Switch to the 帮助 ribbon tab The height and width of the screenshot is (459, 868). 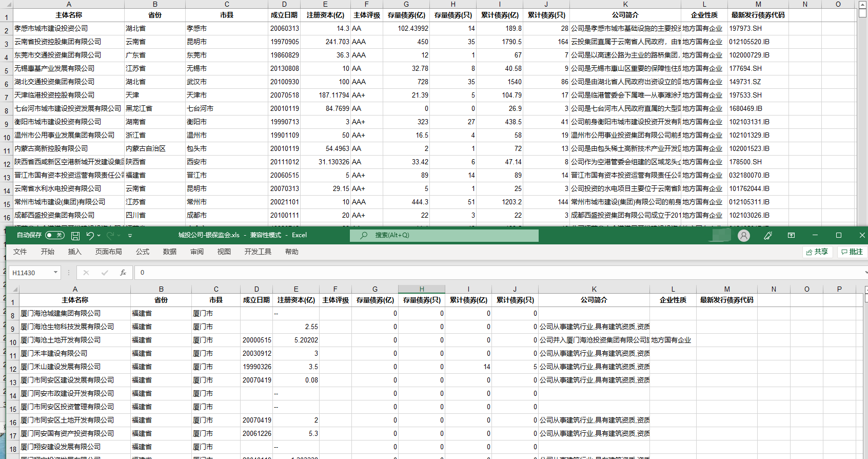click(292, 252)
